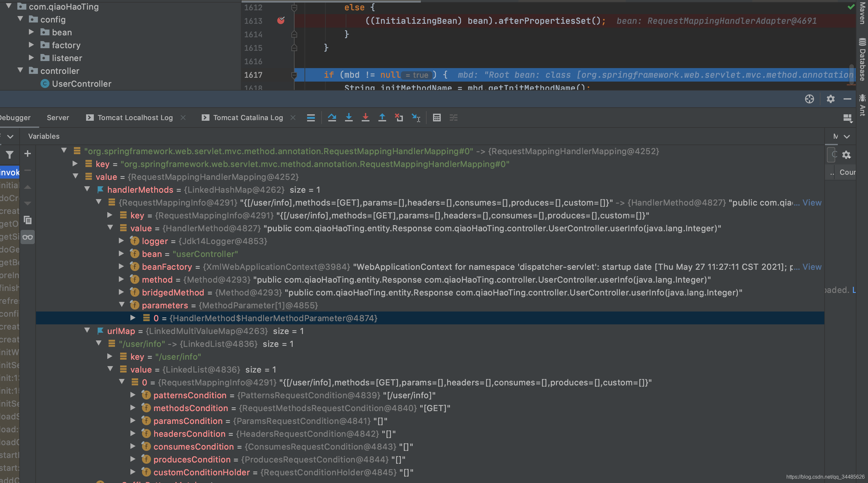The image size is (868, 483).
Task: Click the Step Over debugger icon
Action: tap(332, 118)
